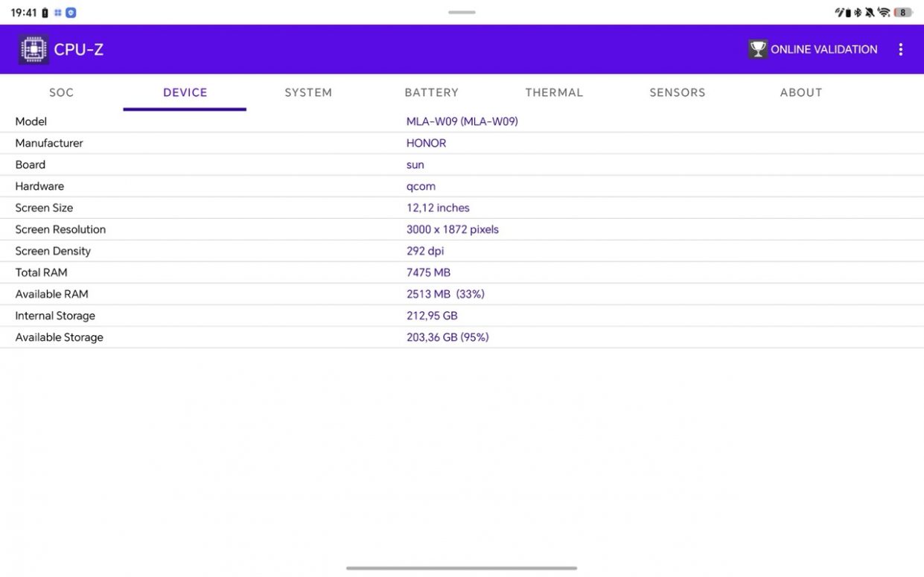The height and width of the screenshot is (577, 924).
Task: Open the THERMAL tab
Action: [x=554, y=92]
